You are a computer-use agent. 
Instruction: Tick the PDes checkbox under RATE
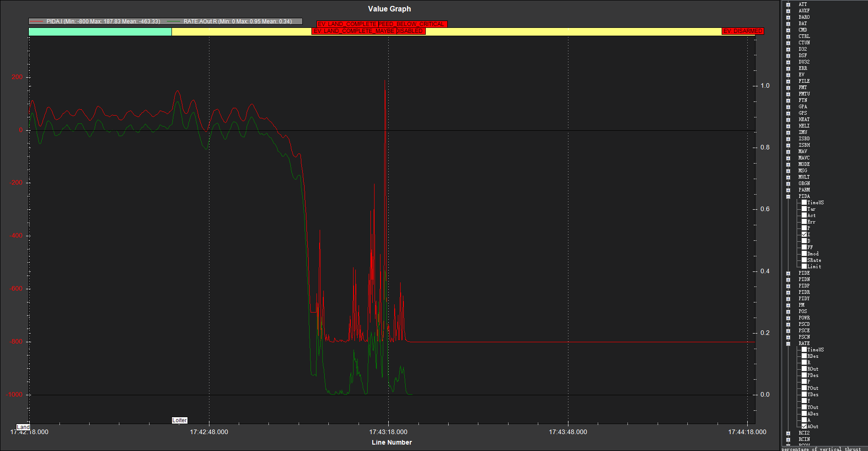[804, 375]
